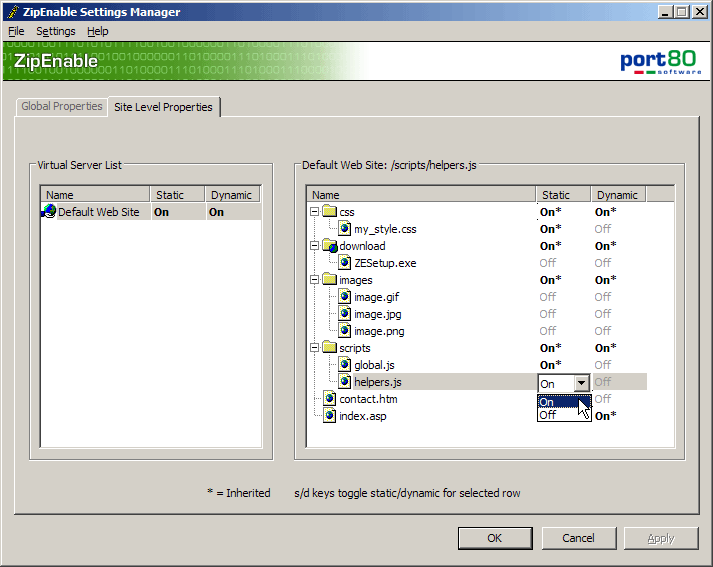Choose On in the open dropdown list
Screen dimensions: 713x567
tap(564, 402)
